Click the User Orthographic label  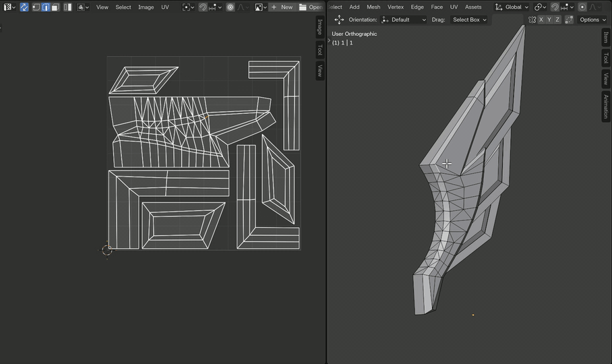(x=355, y=34)
